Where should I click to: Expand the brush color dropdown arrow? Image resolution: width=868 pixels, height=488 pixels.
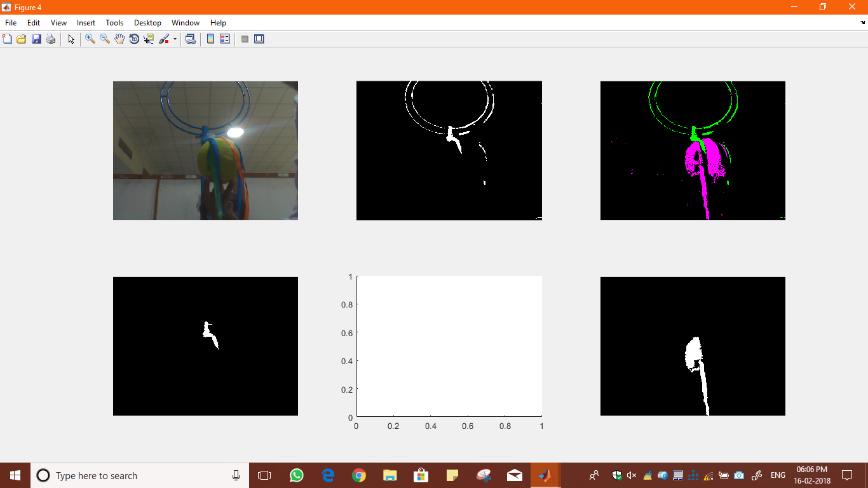(x=175, y=39)
